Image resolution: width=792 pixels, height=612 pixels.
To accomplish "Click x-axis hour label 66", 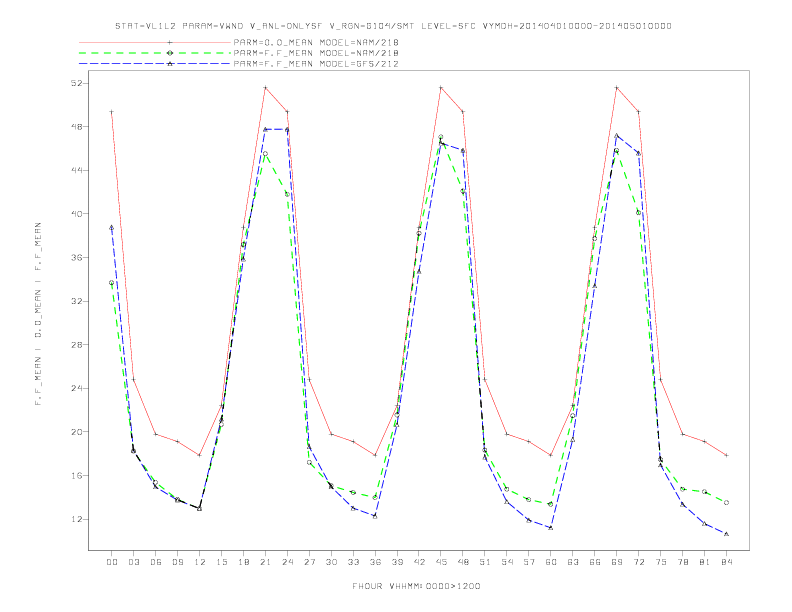I will click(595, 562).
